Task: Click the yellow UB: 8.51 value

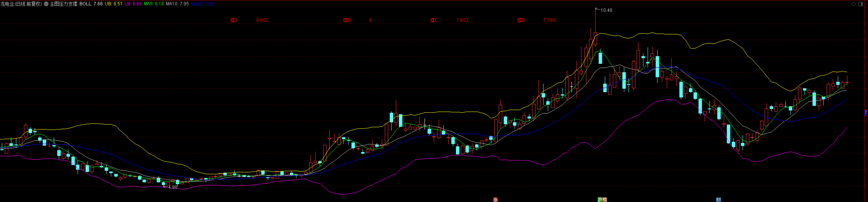Action: coord(114,4)
